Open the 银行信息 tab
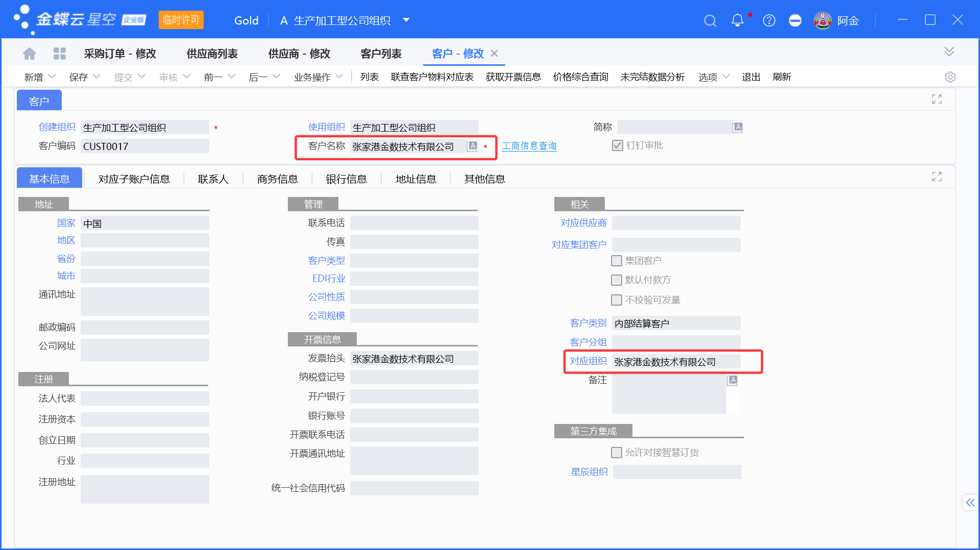This screenshot has width=980, height=550. tap(347, 179)
